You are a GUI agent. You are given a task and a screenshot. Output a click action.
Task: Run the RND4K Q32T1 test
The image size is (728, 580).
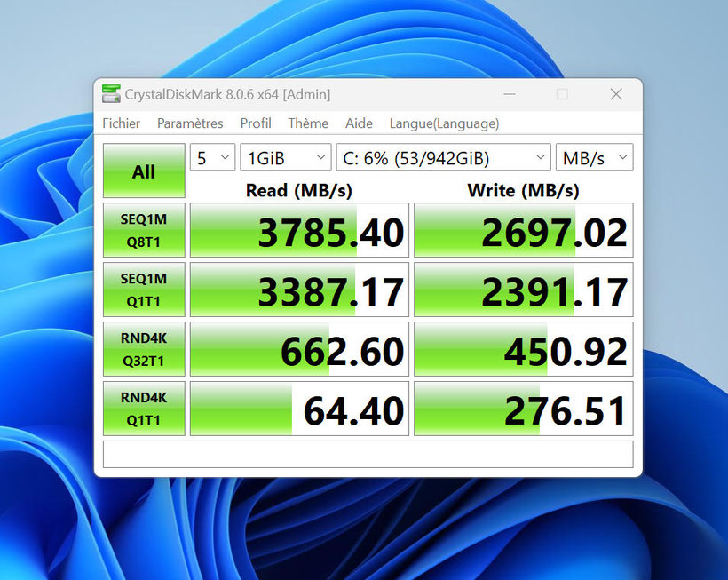(x=144, y=349)
